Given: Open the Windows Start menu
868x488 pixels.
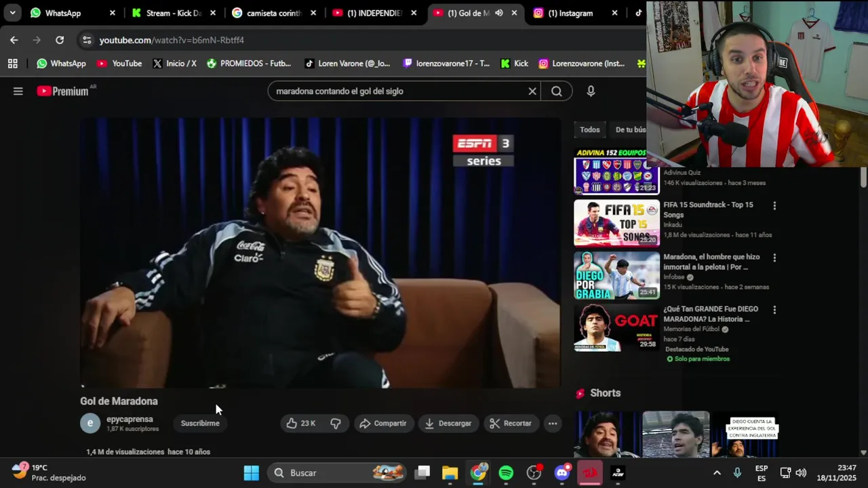Looking at the screenshot, I should click(x=251, y=472).
